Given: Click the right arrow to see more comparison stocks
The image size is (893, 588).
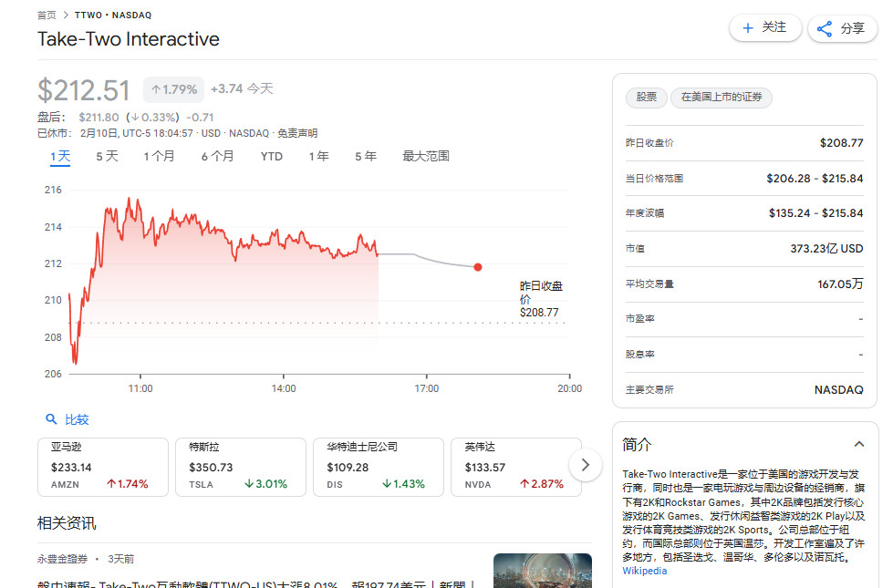Looking at the screenshot, I should pyautogui.click(x=585, y=464).
